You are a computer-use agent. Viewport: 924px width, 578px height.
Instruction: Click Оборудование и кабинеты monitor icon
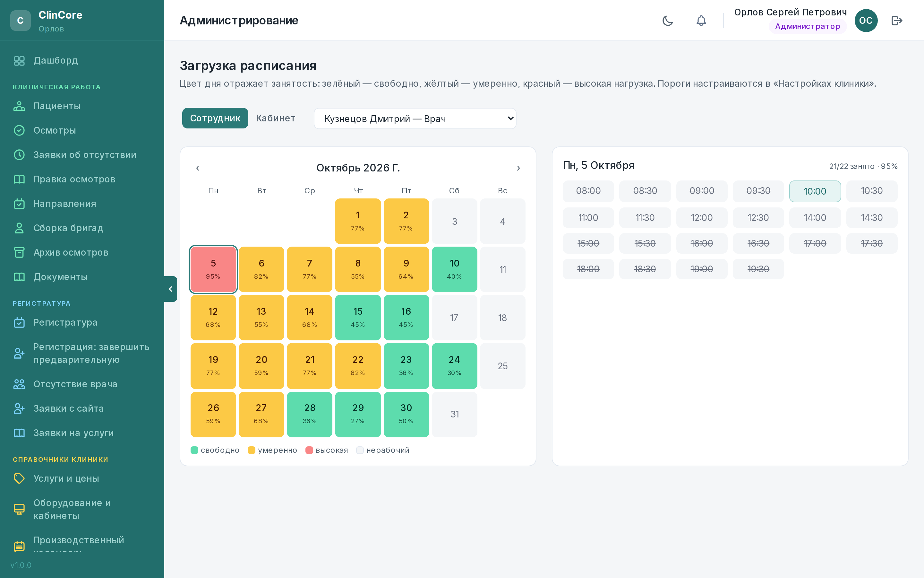pyautogui.click(x=19, y=509)
